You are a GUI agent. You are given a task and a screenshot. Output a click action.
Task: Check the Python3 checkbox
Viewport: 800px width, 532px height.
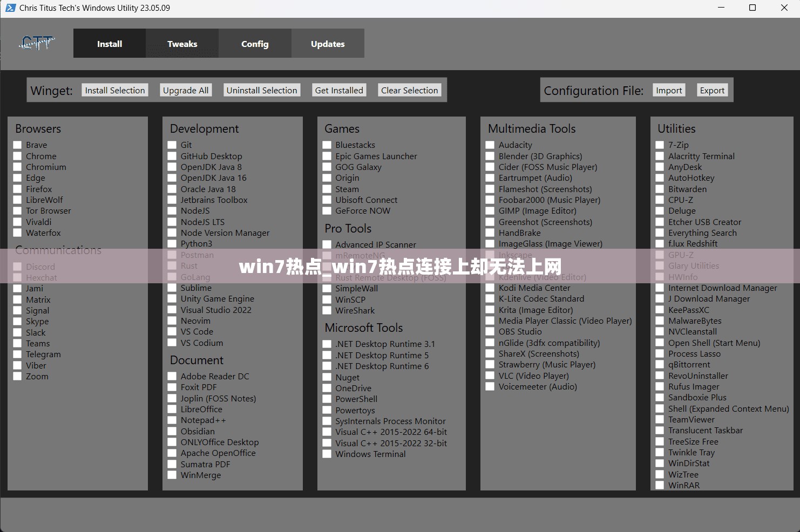pos(172,244)
